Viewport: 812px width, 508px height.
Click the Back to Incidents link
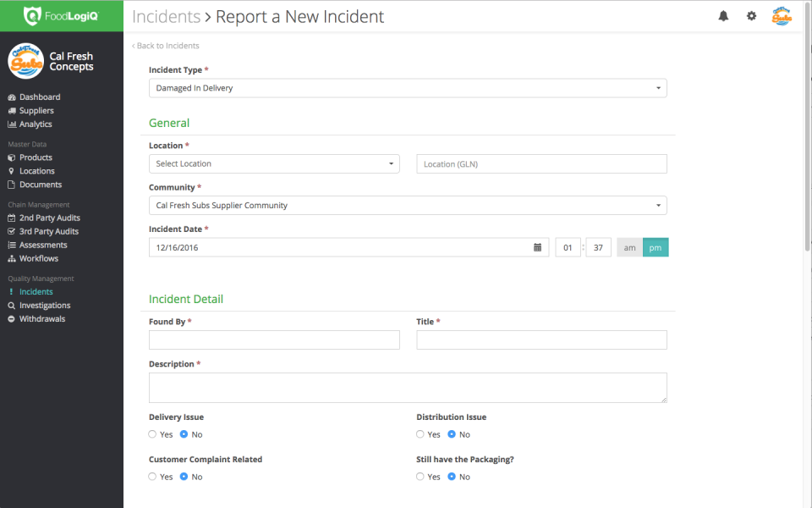(165, 46)
